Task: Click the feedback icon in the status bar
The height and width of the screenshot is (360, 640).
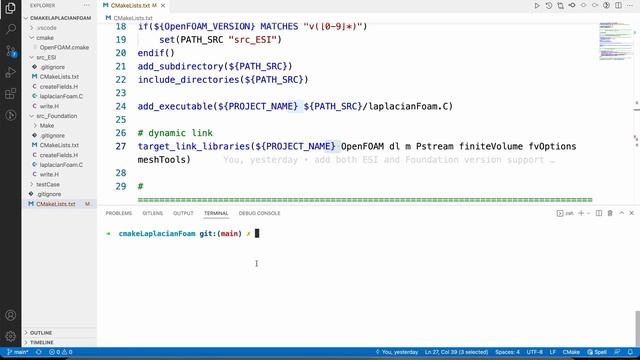Action: tap(618, 352)
